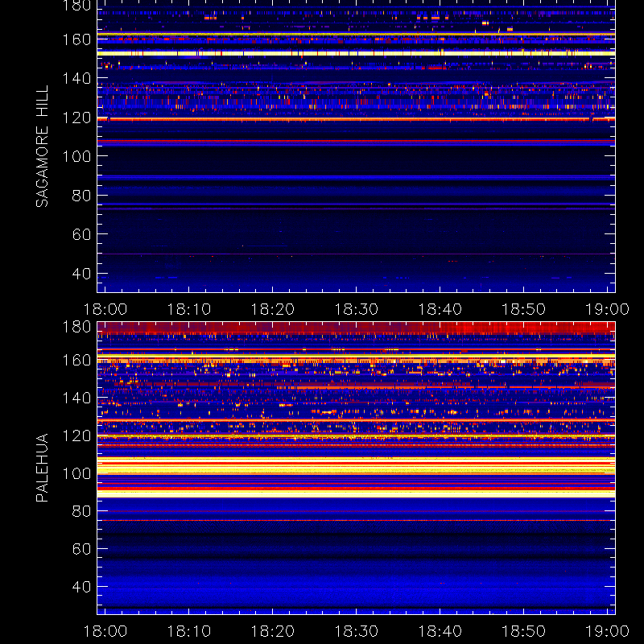Select the 120 tick label on Sagamore Hill axis
644x644 pixels.
tap(76, 118)
